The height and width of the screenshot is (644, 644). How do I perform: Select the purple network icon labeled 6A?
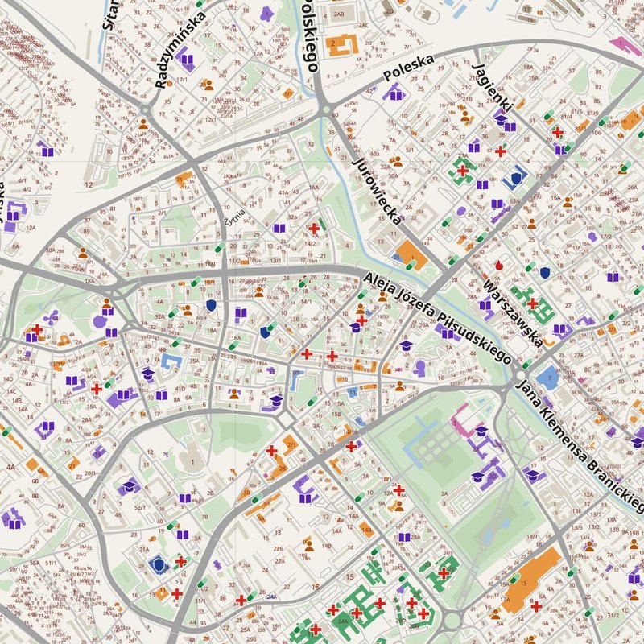[51, 317]
